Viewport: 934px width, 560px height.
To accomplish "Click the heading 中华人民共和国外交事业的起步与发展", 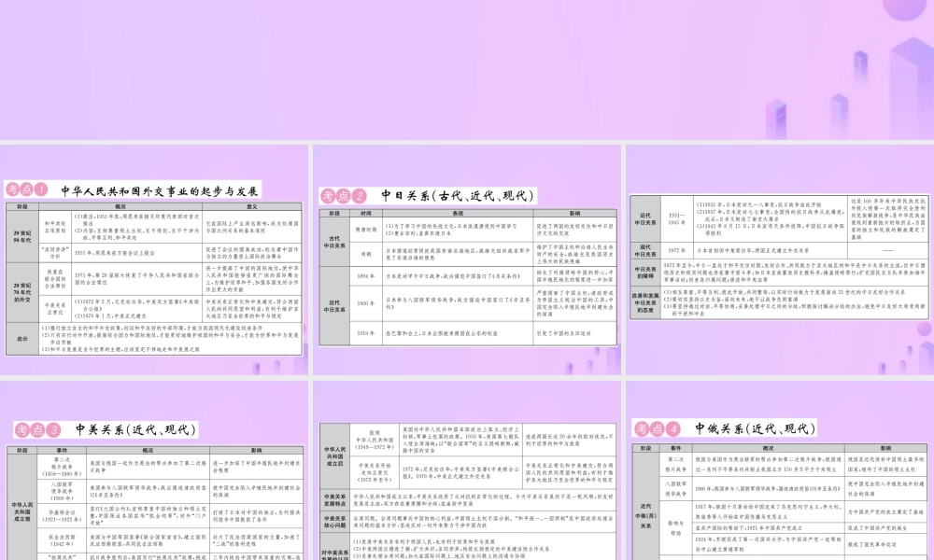I will (160, 190).
